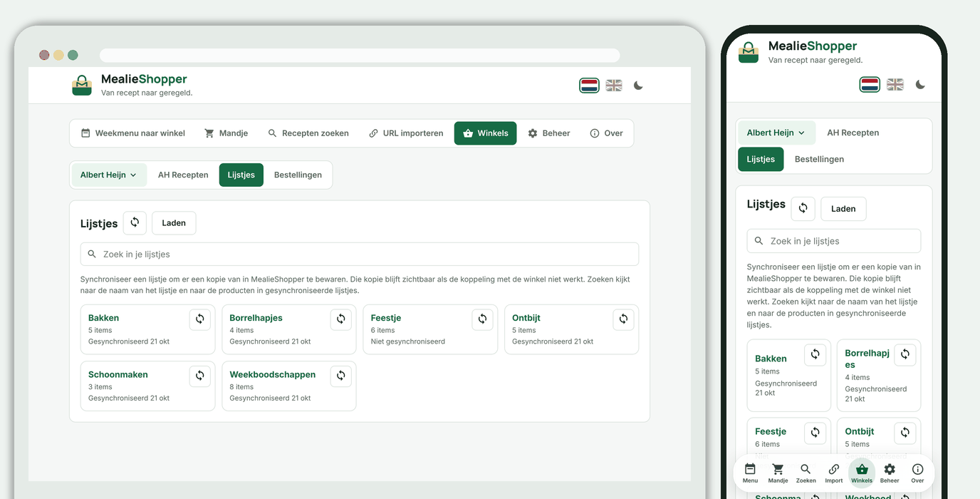Sync the Schoonmaken list in desktop view

200,376
